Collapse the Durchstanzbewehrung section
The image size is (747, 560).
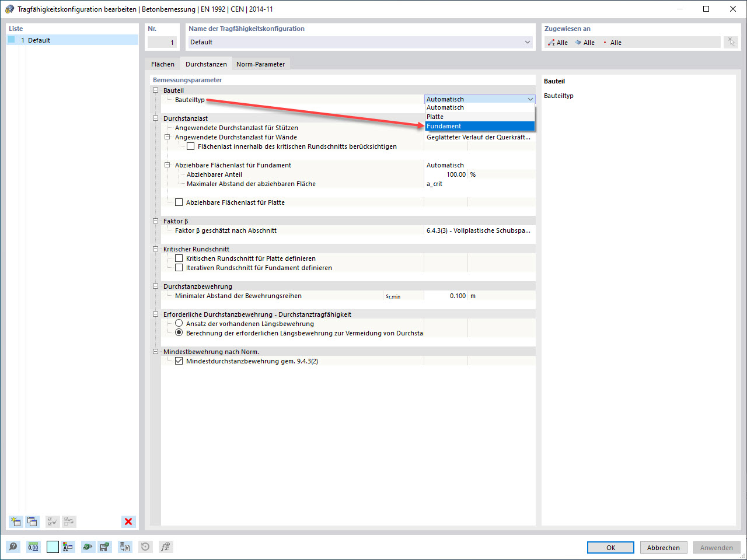156,286
